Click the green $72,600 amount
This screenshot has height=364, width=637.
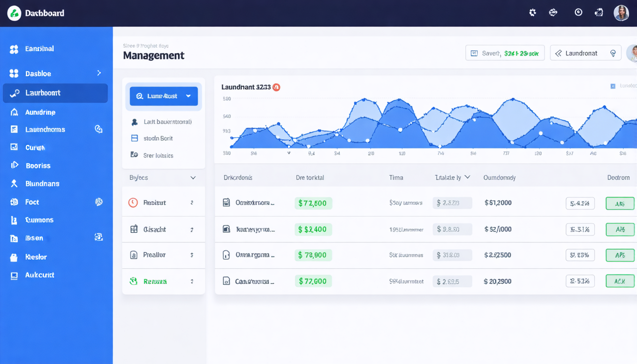(313, 203)
